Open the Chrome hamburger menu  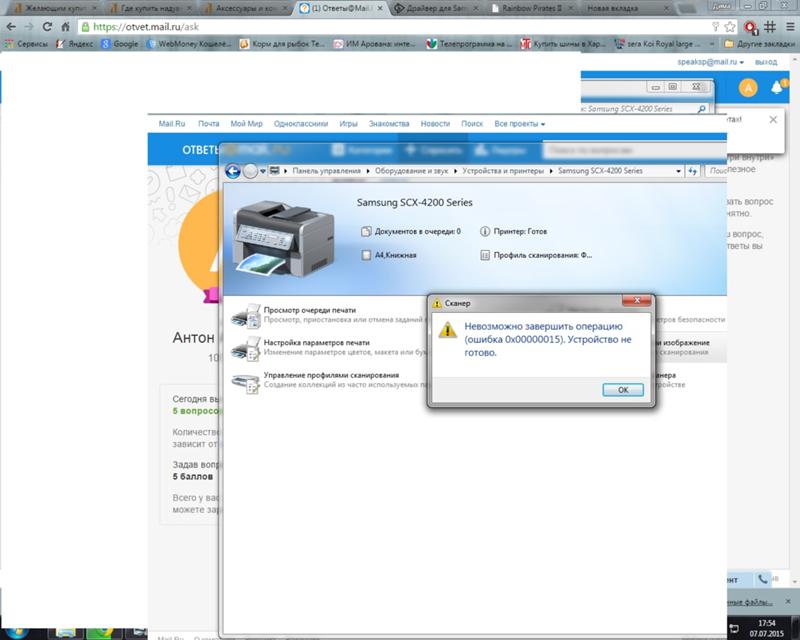[790, 27]
